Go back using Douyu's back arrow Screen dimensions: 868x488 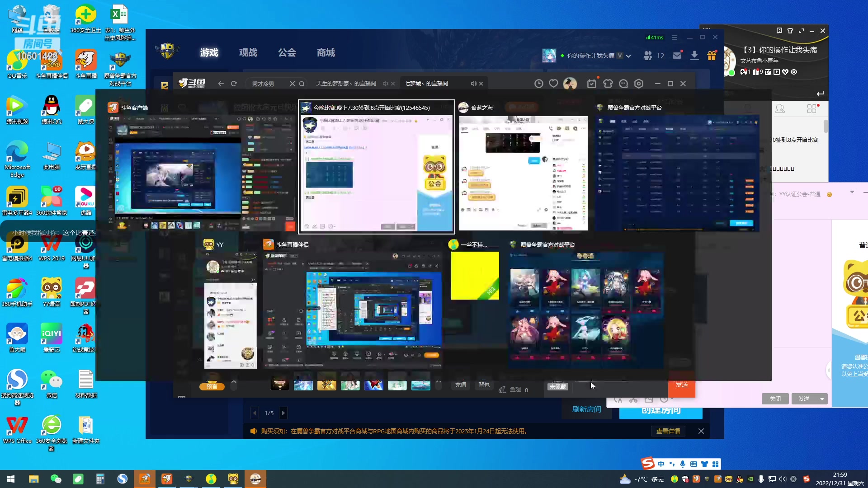221,84
